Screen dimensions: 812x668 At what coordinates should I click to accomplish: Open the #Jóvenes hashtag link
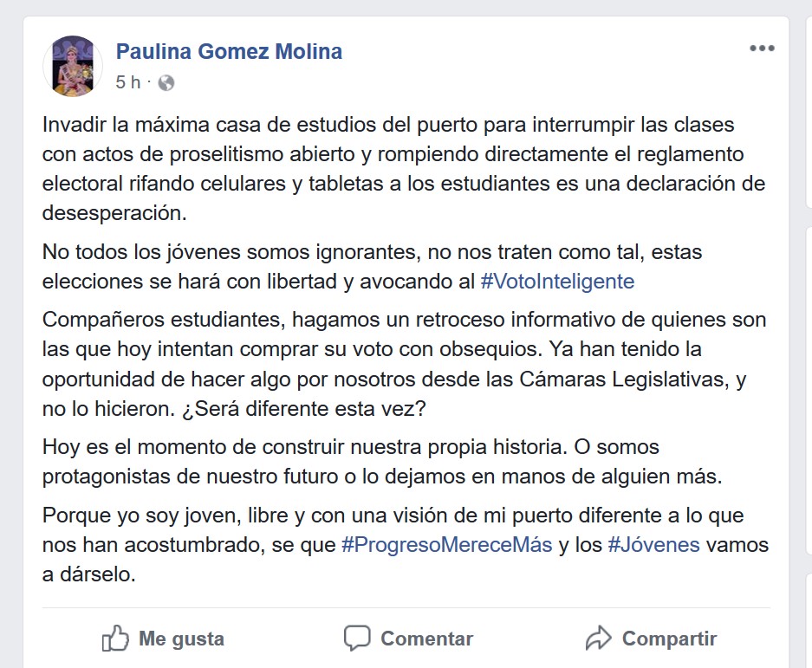tap(653, 545)
